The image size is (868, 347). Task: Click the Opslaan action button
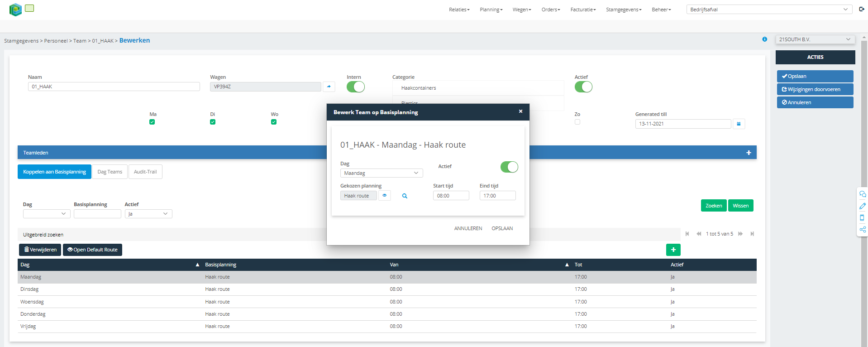click(x=815, y=76)
